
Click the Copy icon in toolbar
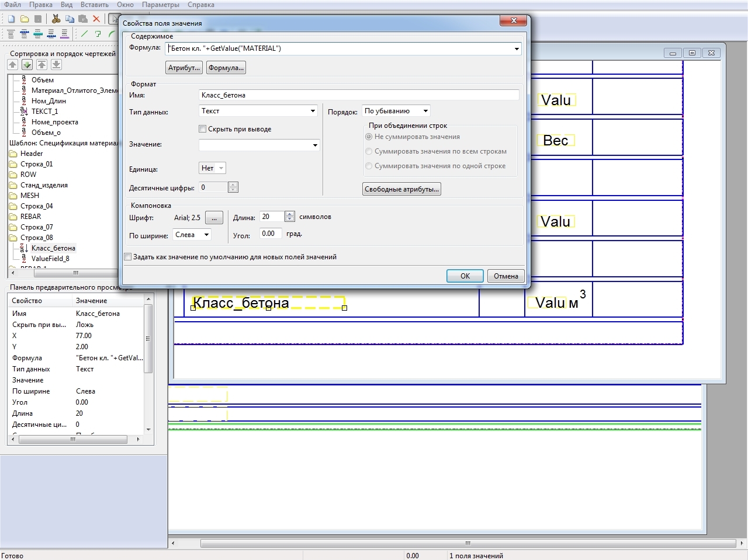(x=70, y=19)
